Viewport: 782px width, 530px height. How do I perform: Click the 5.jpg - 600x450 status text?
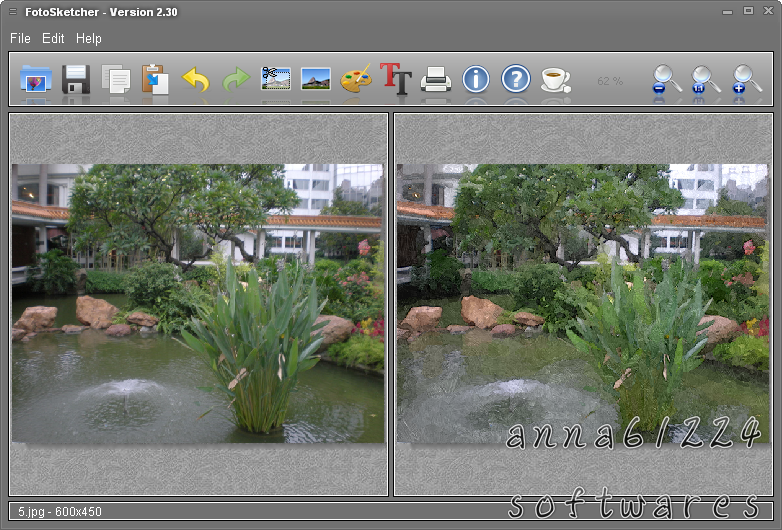point(60,512)
